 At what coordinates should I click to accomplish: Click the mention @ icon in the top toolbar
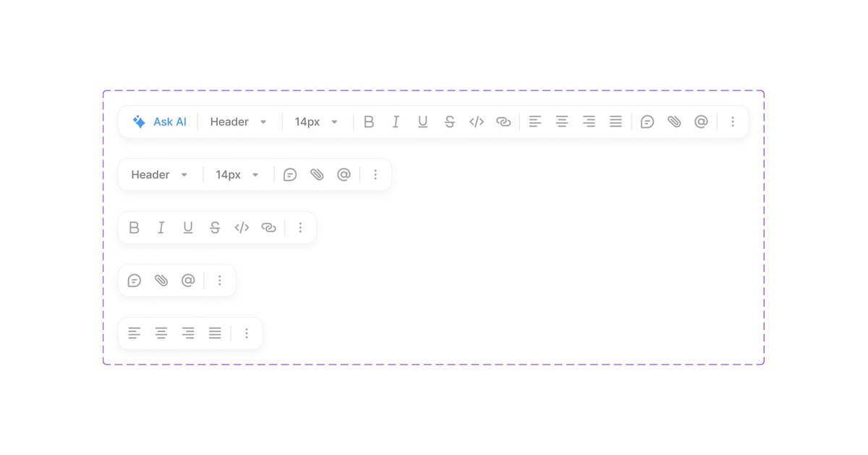701,122
